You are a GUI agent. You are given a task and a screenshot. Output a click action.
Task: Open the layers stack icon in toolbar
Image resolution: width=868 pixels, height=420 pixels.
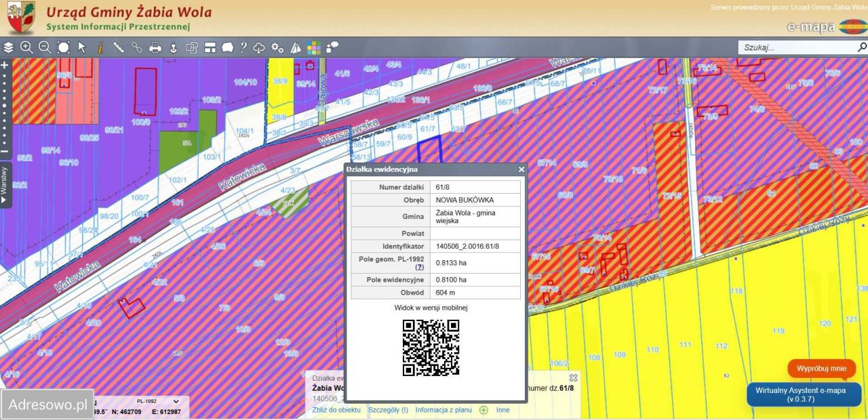8,47
